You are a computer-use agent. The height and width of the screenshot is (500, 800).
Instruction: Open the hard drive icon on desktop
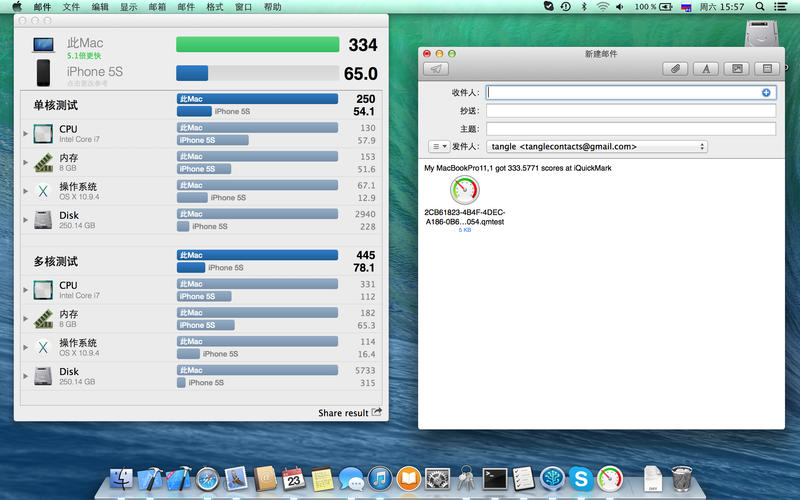[761, 33]
